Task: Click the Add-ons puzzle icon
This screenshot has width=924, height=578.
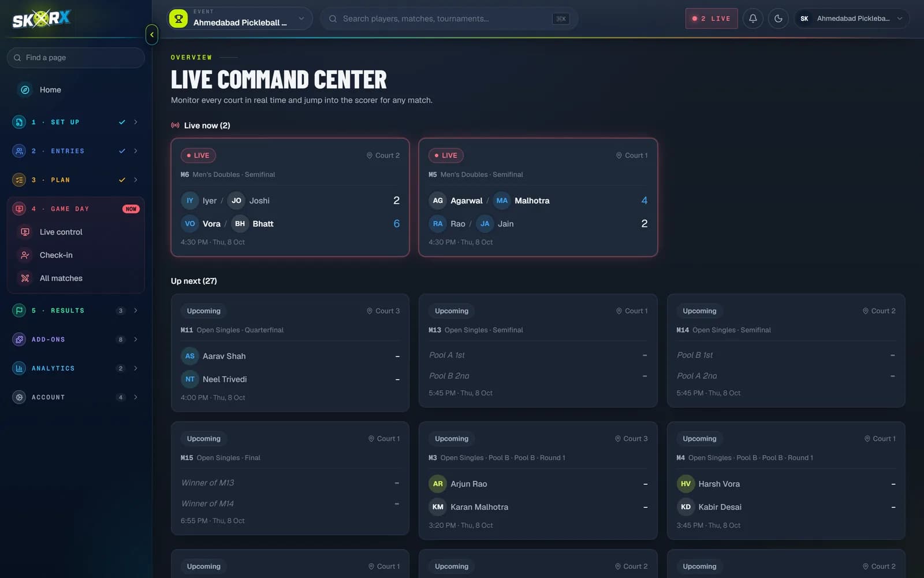Action: pos(19,339)
